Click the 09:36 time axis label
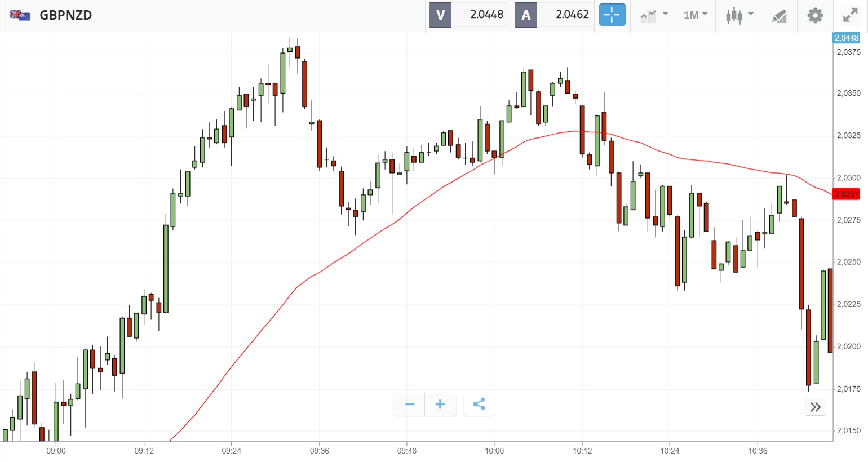The width and height of the screenshot is (868, 462). 319,451
